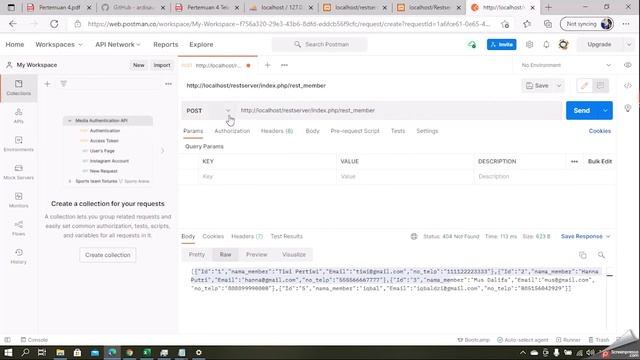Switch to Authorization request tab
Viewport: 640px width, 360px height.
click(x=232, y=131)
